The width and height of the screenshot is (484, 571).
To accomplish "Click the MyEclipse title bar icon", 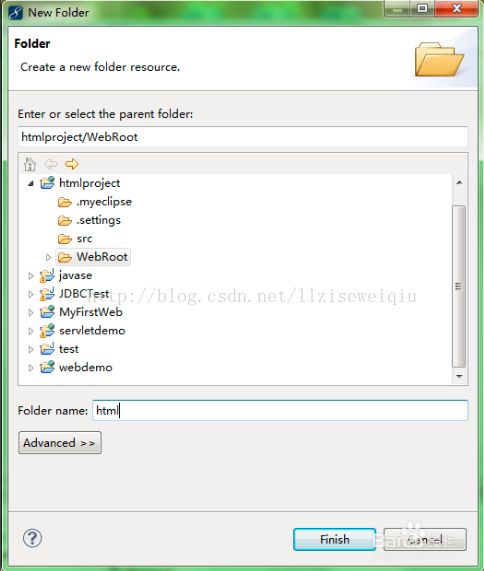I will [16, 13].
